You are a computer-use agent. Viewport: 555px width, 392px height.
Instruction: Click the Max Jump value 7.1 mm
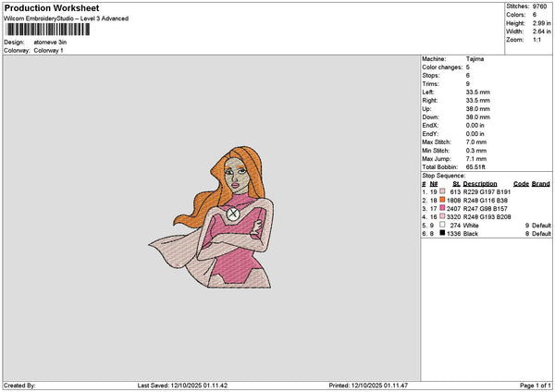(476, 159)
